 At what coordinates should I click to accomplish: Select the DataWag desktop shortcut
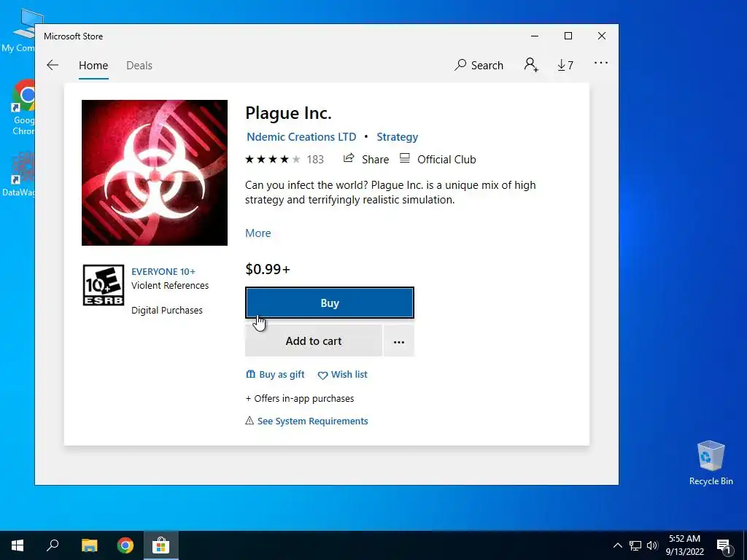pos(19,174)
